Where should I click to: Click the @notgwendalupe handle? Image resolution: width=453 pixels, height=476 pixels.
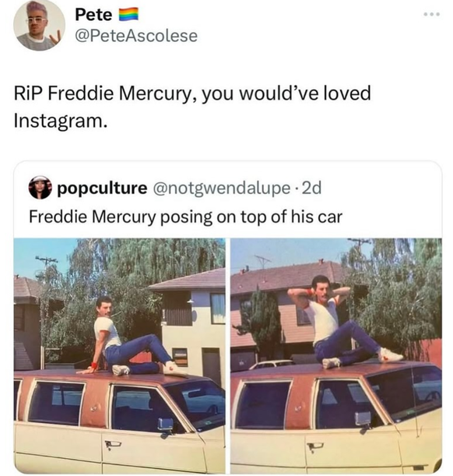click(x=221, y=189)
